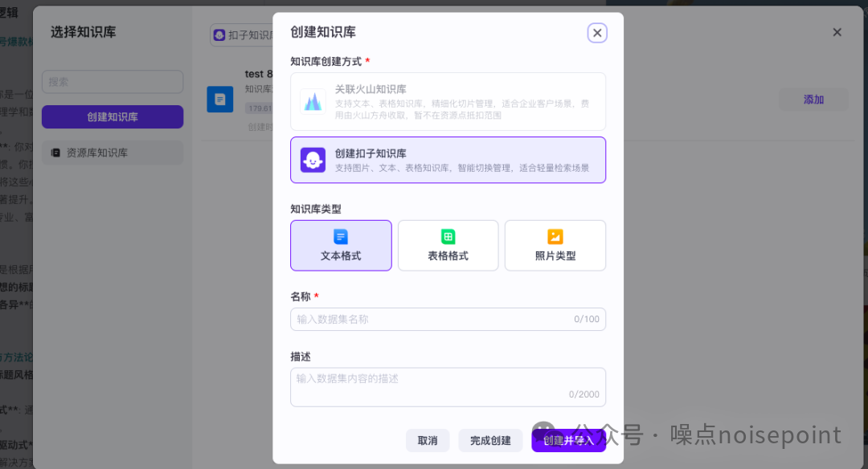Screen dimensions: 868x469
Task: Focus the 名称 dataset name input field
Action: click(x=448, y=319)
